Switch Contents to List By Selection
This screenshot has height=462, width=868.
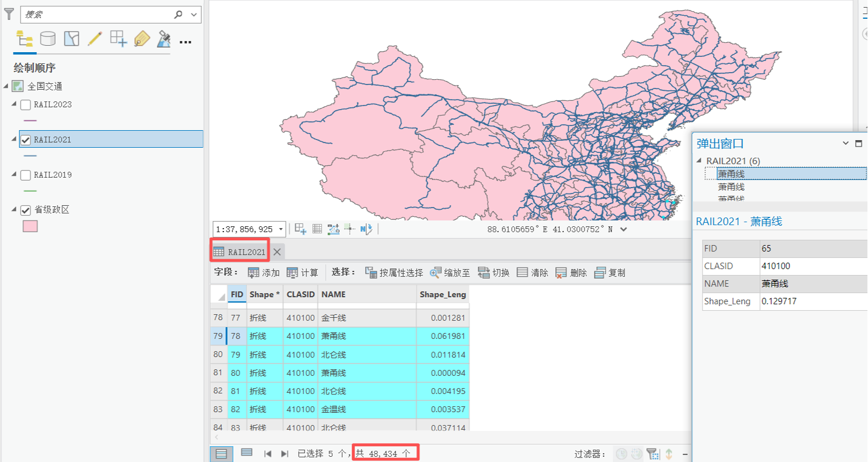click(x=71, y=39)
